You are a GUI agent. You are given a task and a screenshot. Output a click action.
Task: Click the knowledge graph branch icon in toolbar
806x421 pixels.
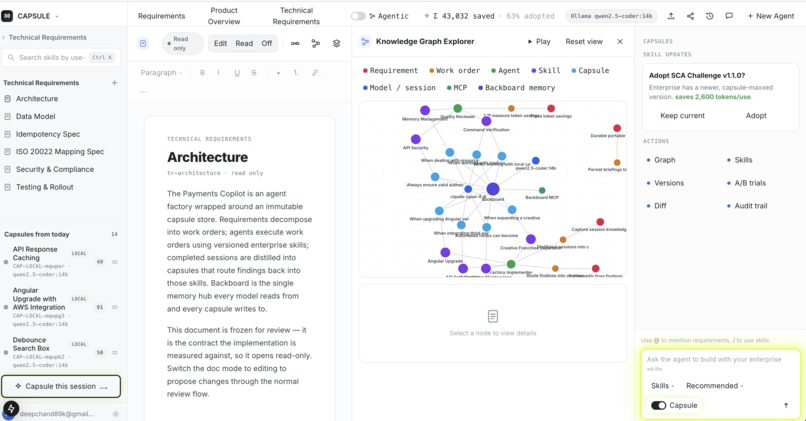[x=316, y=44]
